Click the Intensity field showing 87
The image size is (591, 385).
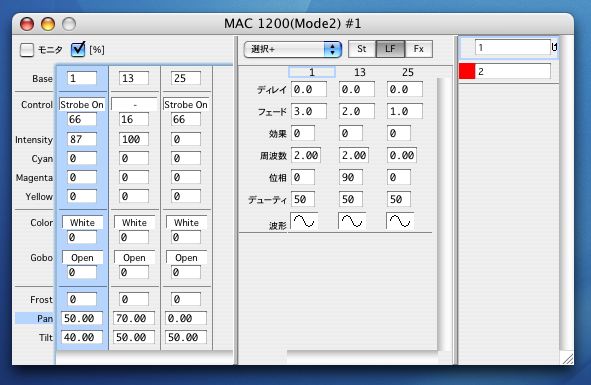[x=82, y=139]
